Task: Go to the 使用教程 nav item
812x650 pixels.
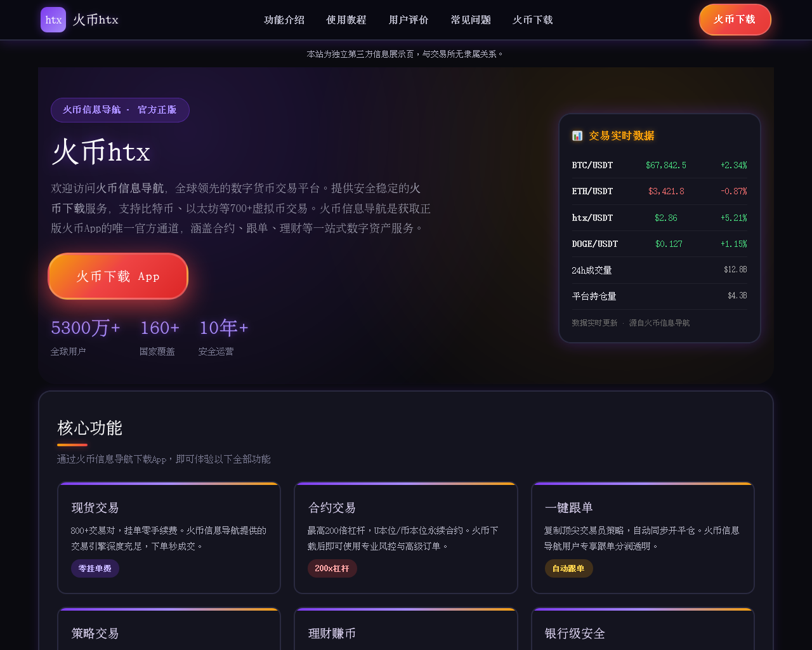Action: [x=346, y=20]
